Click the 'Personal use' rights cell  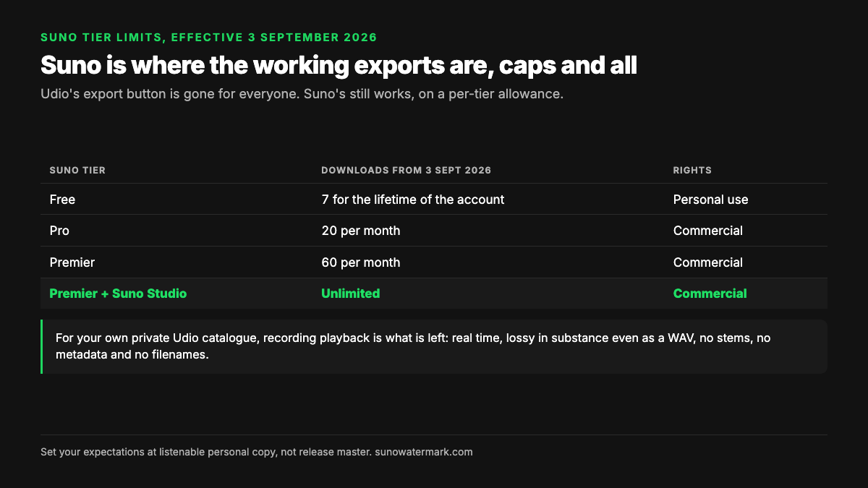pyautogui.click(x=710, y=200)
